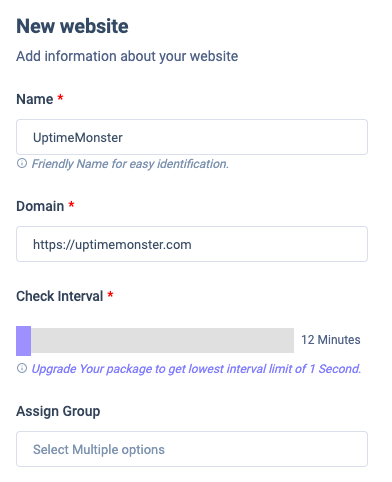Focus the Domain input field
The image size is (392, 482).
(192, 244)
